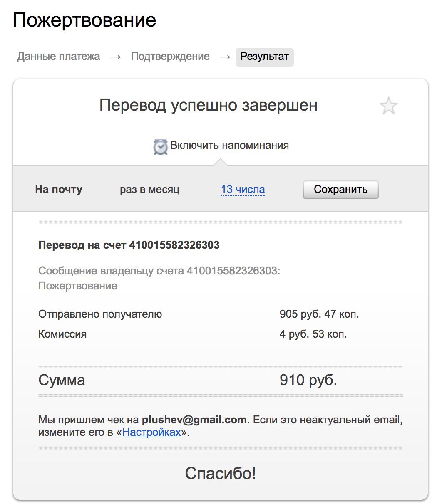Go to the "Подтверждение" step
Viewport: 437px width, 504px height.
(x=170, y=57)
